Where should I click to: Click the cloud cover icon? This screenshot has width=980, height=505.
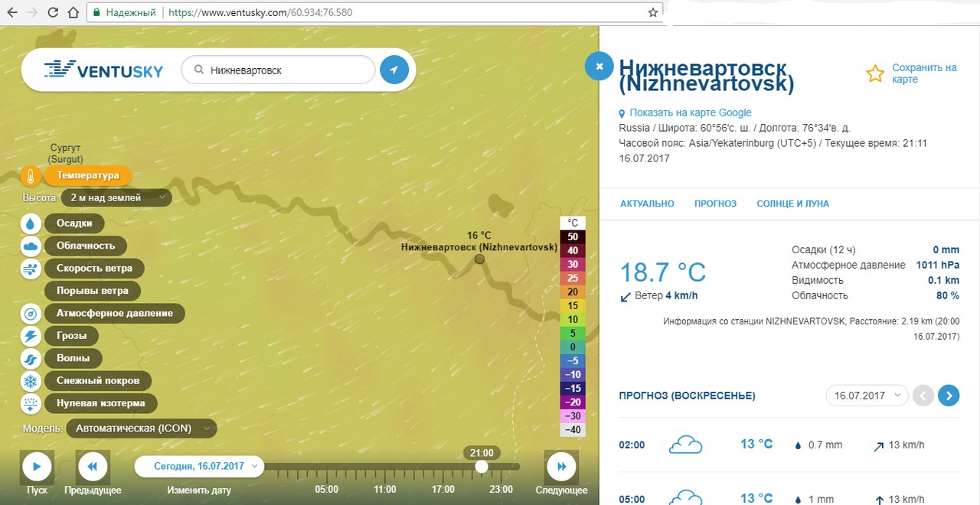click(x=31, y=246)
